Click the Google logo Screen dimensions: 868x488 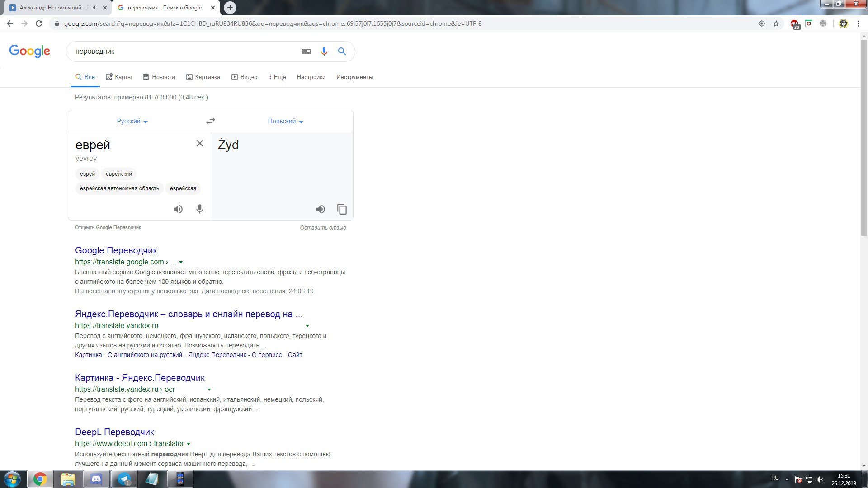[x=29, y=51]
